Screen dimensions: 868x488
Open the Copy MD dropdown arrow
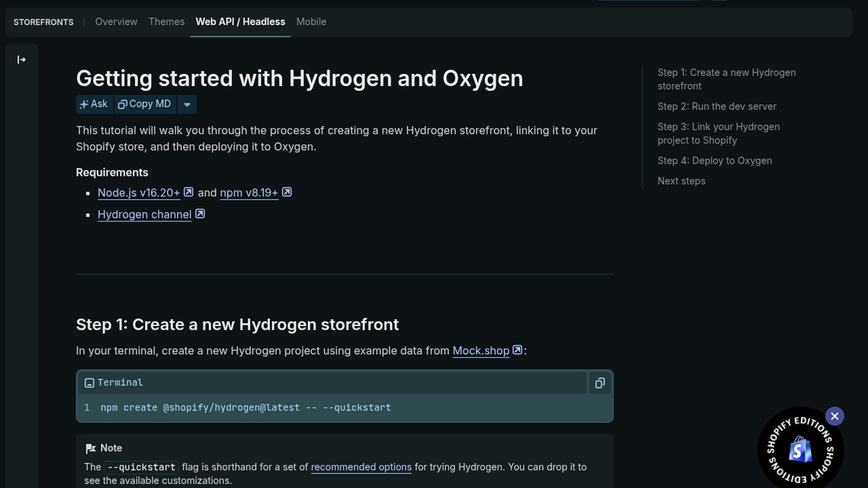[187, 104]
